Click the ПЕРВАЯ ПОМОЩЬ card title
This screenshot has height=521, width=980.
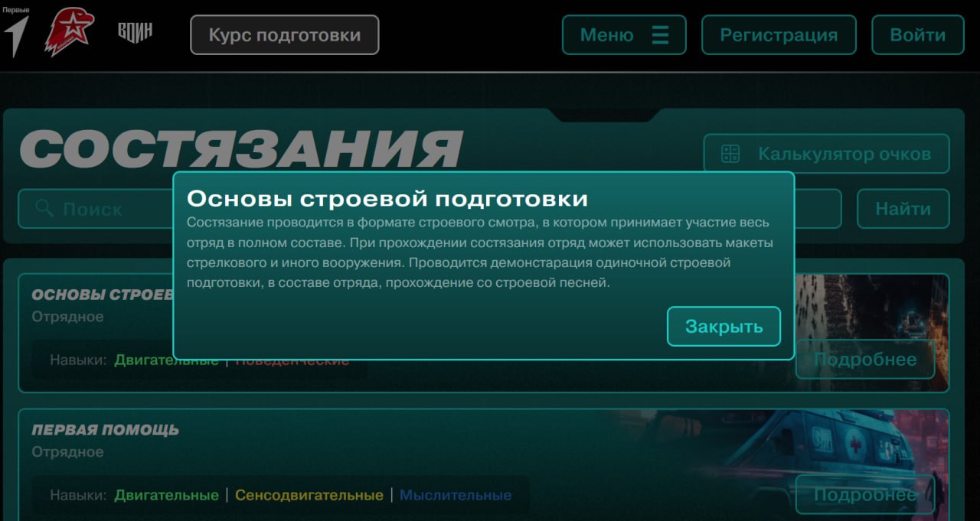105,430
